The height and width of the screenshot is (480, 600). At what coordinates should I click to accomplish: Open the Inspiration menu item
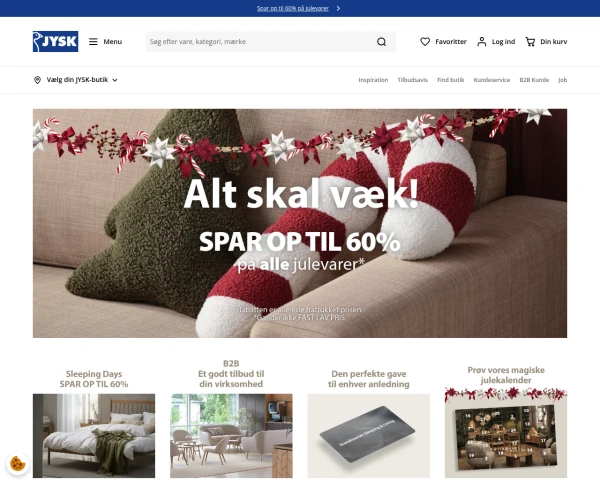(x=373, y=80)
